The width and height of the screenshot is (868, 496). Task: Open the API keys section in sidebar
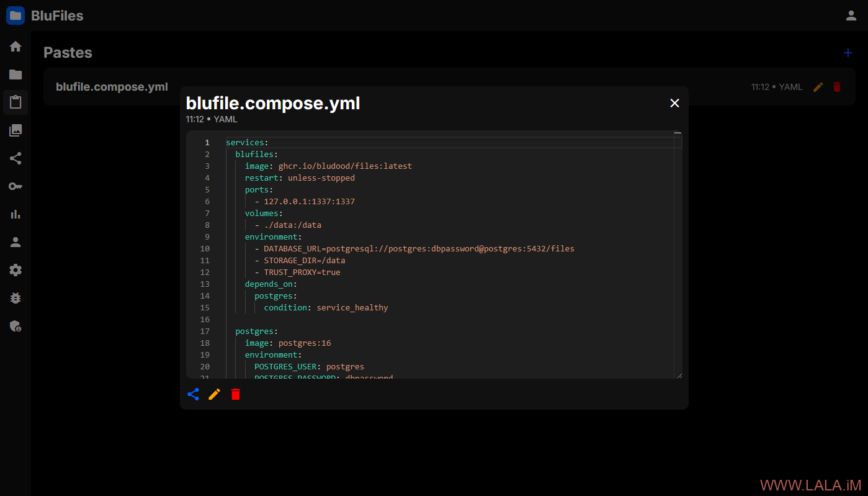click(16, 186)
